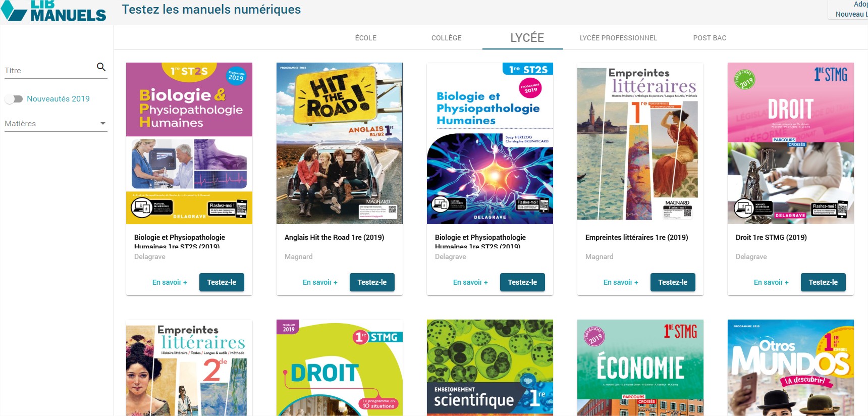868x416 pixels.
Task: Select the POST BAC tab
Action: click(710, 38)
